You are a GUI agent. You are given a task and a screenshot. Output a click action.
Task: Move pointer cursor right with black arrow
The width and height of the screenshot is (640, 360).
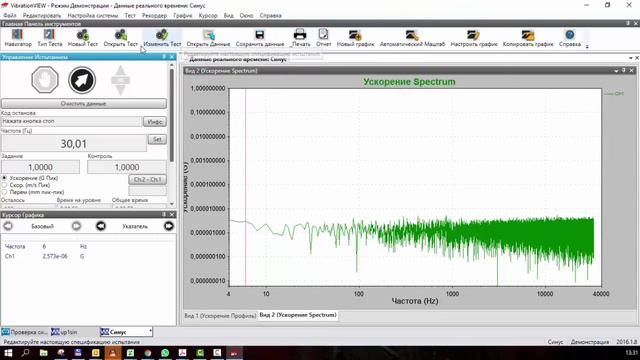point(169,226)
